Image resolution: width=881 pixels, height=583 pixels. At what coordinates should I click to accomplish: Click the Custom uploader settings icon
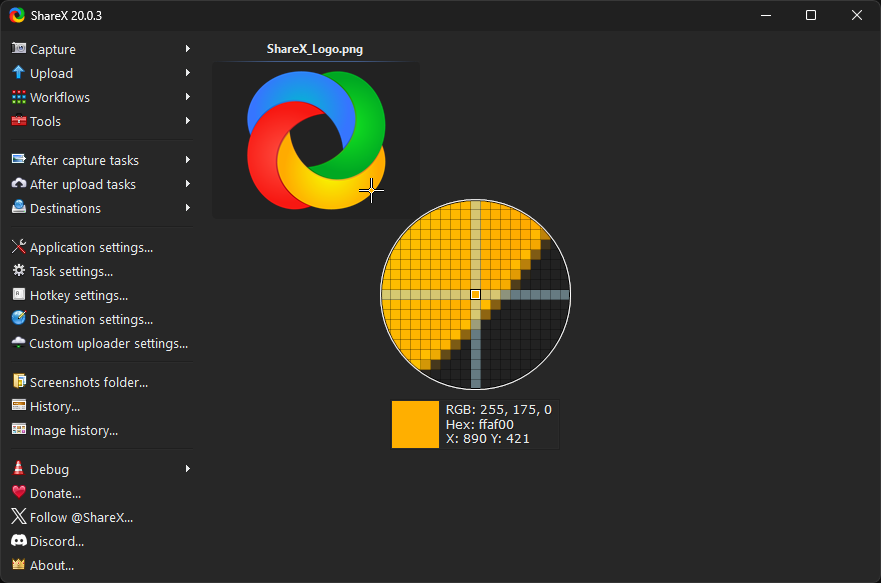click(x=19, y=342)
